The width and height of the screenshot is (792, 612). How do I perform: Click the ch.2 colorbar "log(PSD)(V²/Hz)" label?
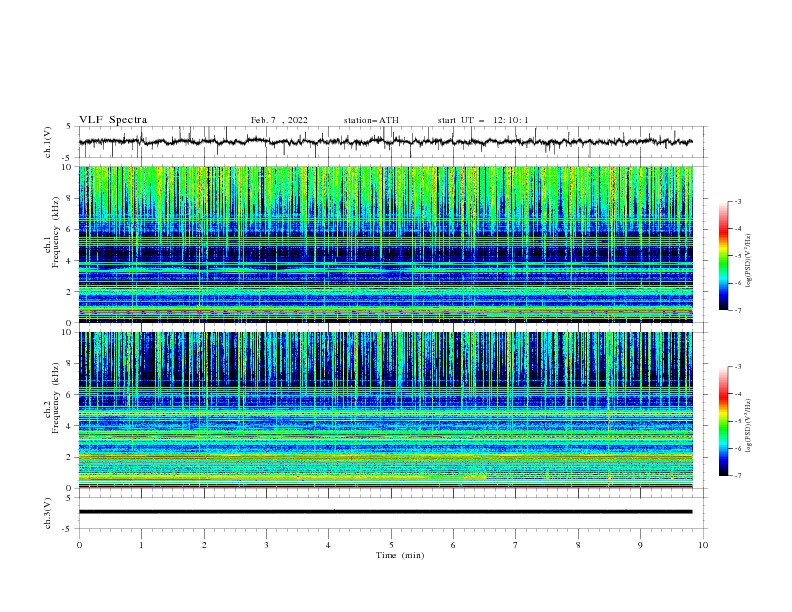click(749, 426)
